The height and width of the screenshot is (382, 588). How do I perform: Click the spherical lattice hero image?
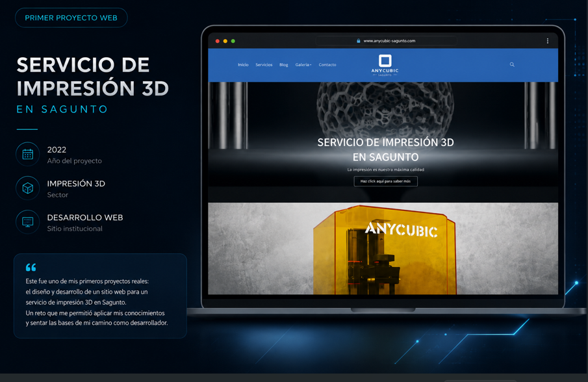pyautogui.click(x=385, y=110)
